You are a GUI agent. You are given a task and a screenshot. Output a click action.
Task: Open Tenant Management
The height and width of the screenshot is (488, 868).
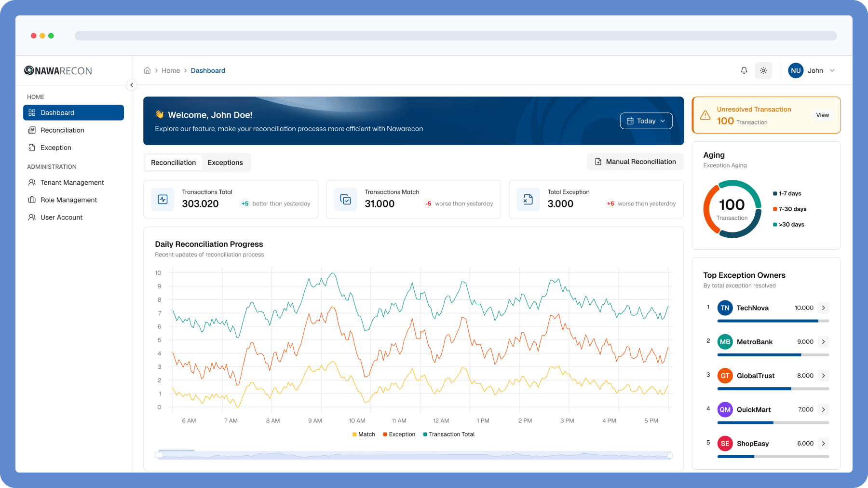click(x=73, y=182)
